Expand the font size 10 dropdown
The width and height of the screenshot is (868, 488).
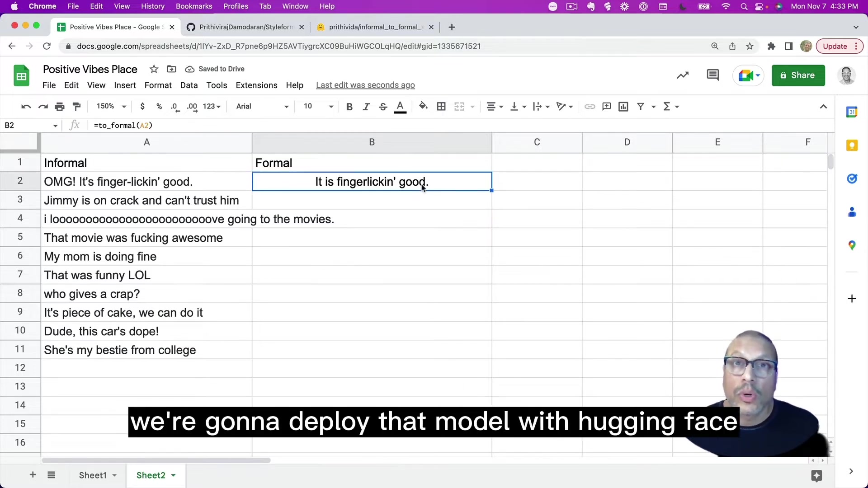[x=318, y=106]
